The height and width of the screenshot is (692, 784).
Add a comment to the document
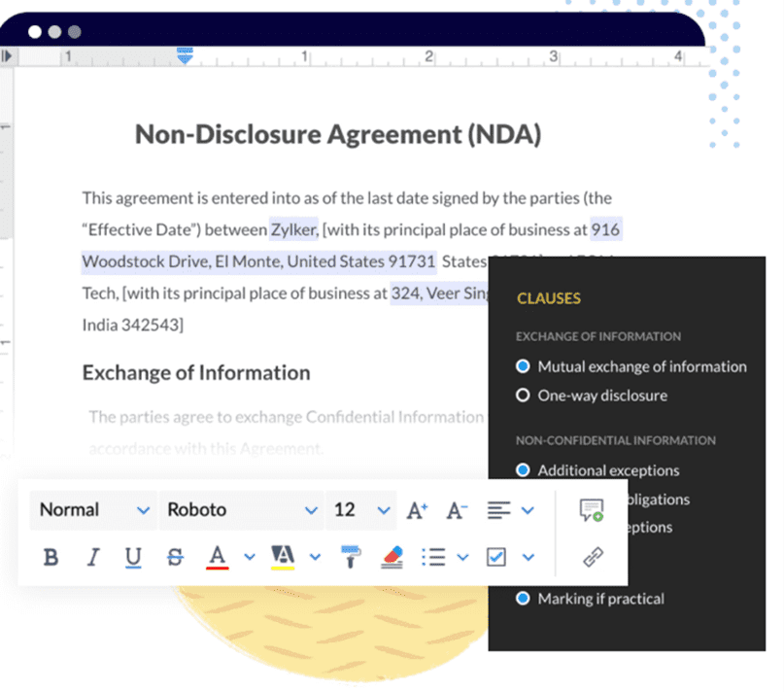point(591,510)
